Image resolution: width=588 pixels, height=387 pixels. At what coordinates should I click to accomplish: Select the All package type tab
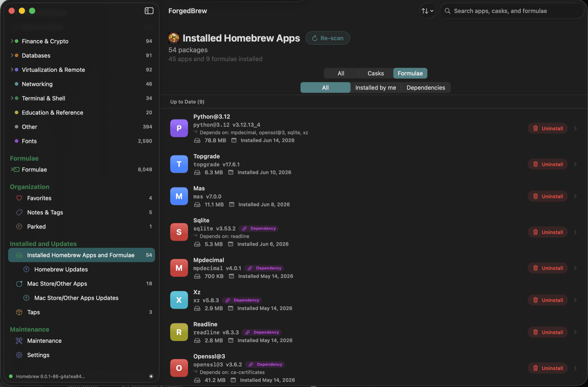click(x=341, y=73)
